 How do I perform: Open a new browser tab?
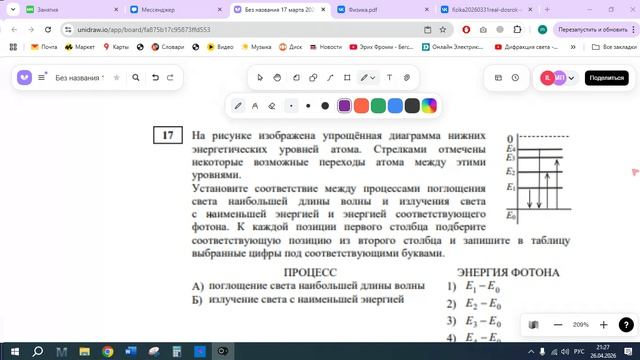tap(547, 9)
